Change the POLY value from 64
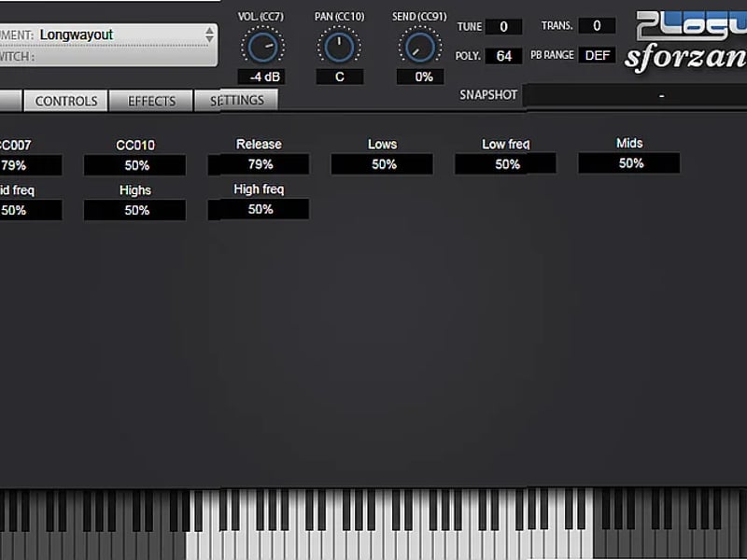 [x=503, y=55]
